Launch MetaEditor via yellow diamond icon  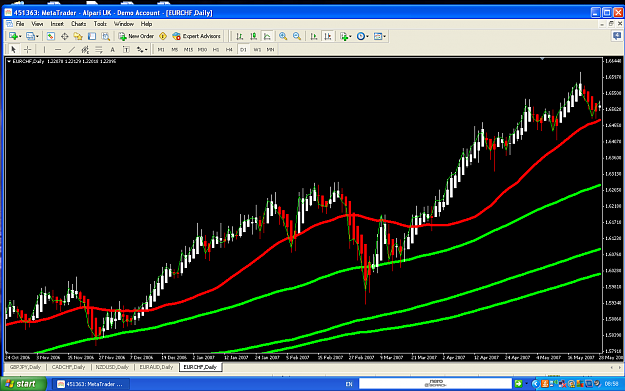click(163, 36)
